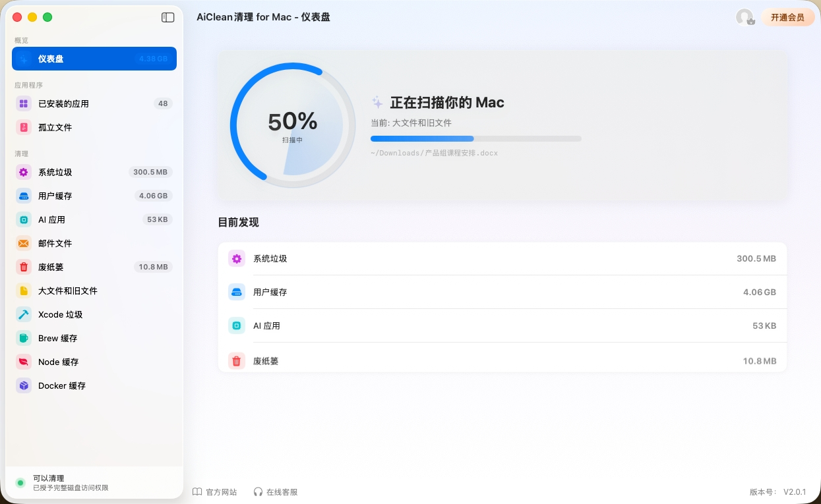Click the sparkle icon beside 正在扫描你的 Mac
The image size is (821, 504).
[377, 102]
